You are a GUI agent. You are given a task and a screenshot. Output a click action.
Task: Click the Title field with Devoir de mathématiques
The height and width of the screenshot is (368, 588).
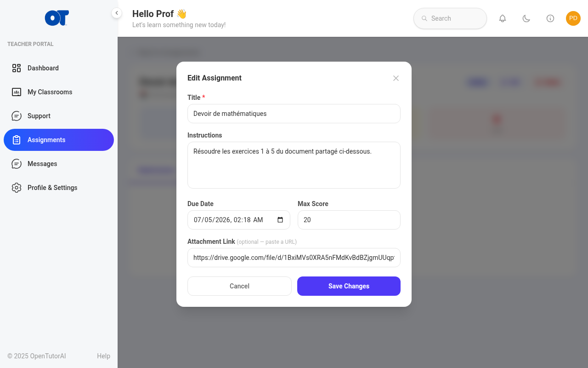[x=294, y=114]
